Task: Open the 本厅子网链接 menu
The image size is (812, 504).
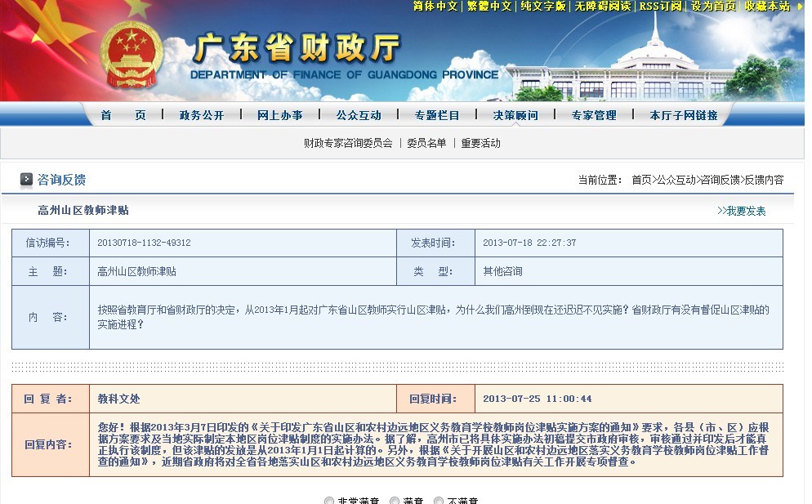Action: coord(684,115)
